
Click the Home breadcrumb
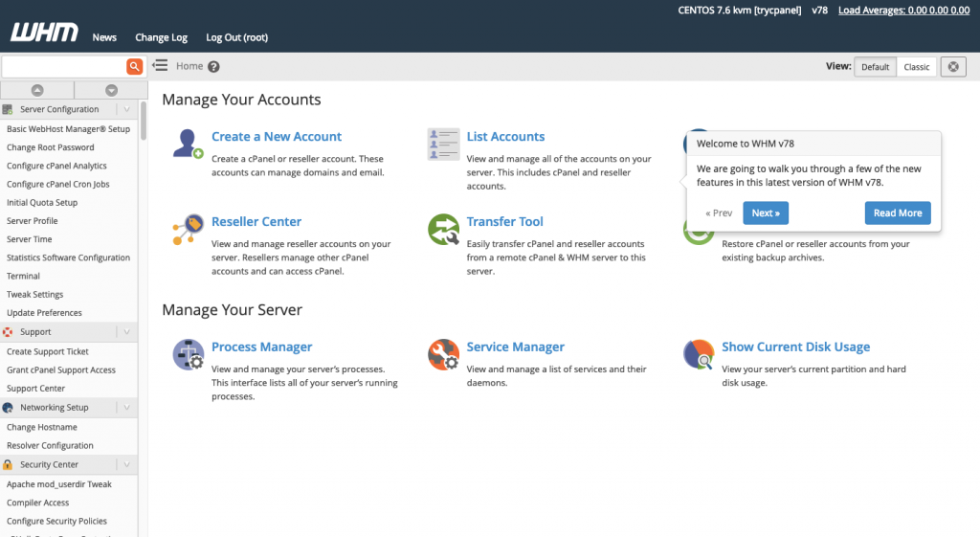coord(189,66)
